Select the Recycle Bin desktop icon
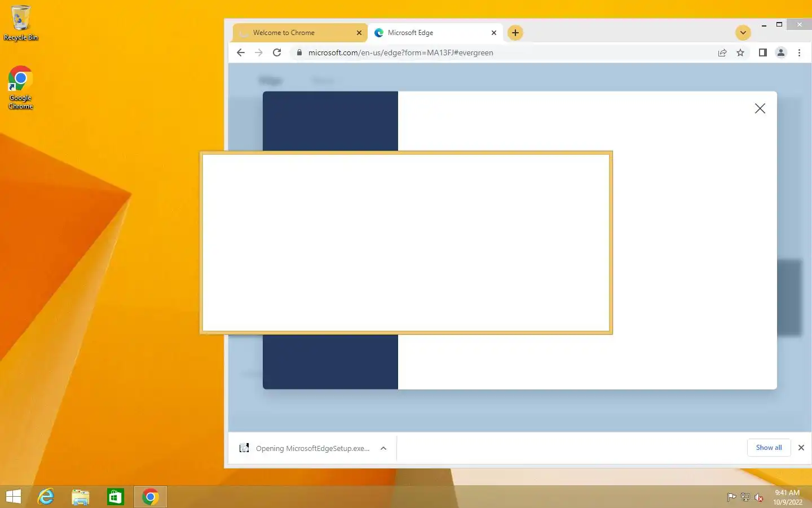Screen dimensions: 812x508 pos(21,23)
